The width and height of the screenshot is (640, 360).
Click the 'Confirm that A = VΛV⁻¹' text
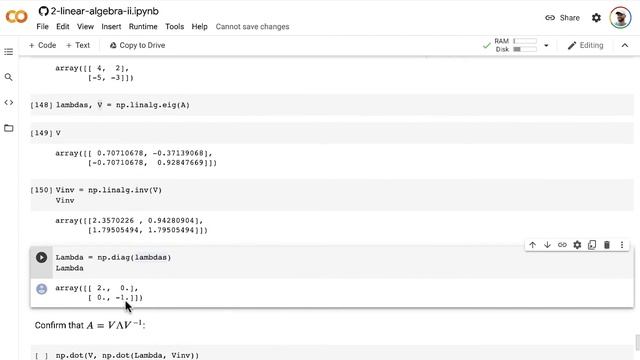coord(90,325)
